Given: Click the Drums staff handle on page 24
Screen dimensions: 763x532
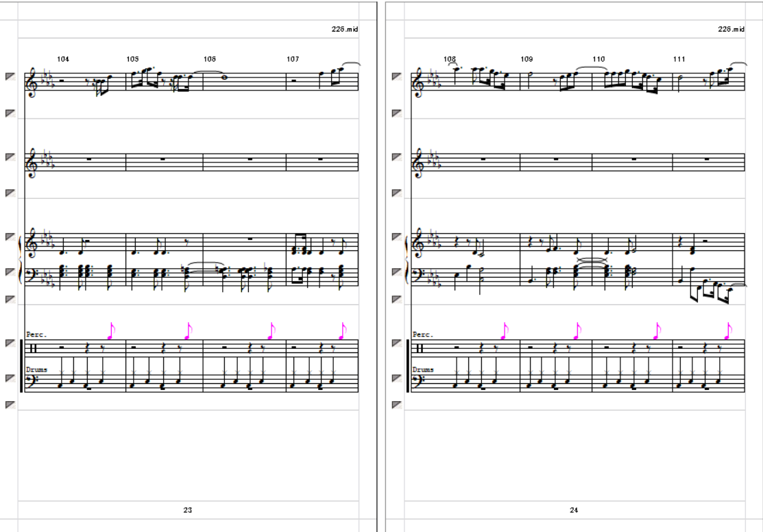Looking at the screenshot, I should click(397, 378).
